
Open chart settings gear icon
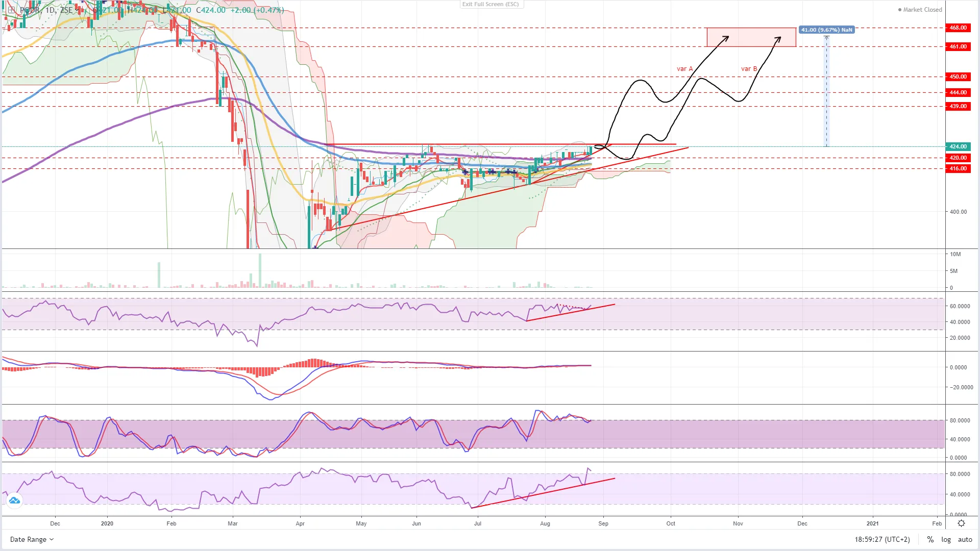click(961, 523)
